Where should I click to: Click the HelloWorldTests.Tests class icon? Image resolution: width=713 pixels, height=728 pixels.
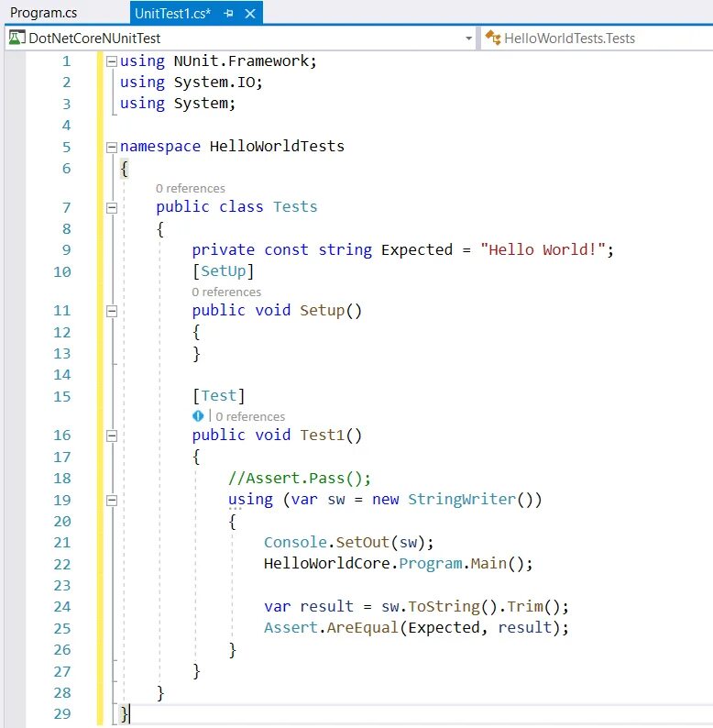coord(492,38)
